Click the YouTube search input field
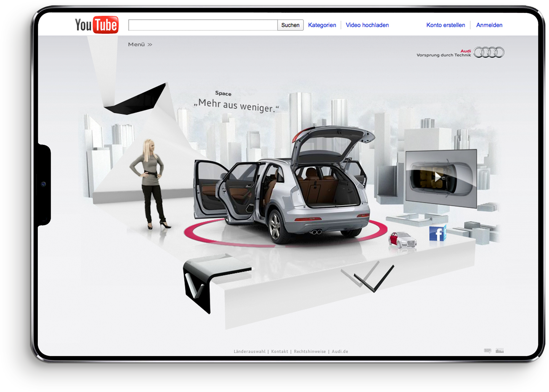The height and width of the screenshot is (392, 549). point(203,25)
